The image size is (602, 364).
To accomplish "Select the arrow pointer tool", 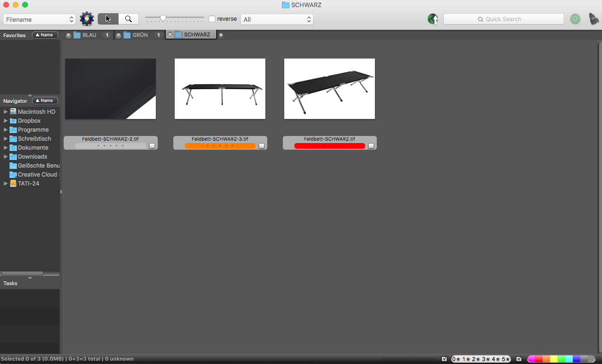I will pos(108,19).
